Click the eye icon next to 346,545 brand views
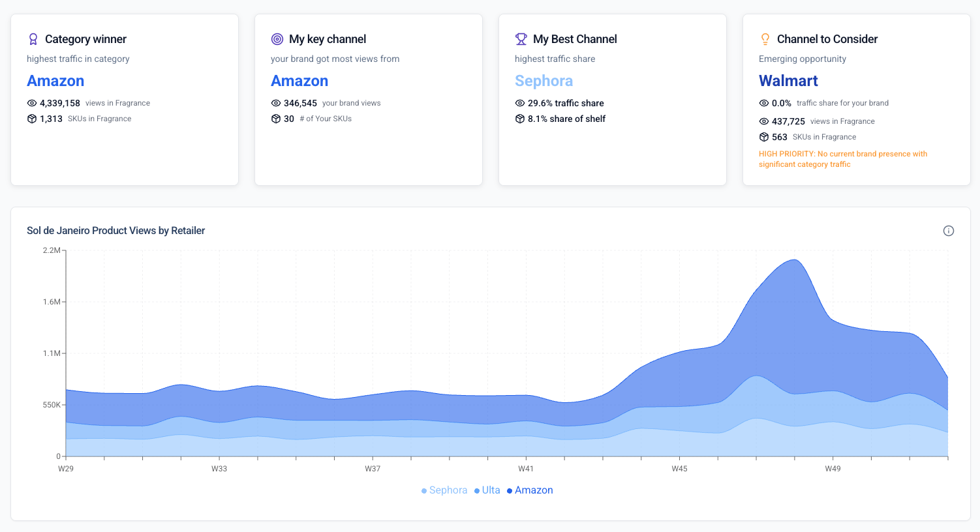This screenshot has height=532, width=980. coord(277,102)
